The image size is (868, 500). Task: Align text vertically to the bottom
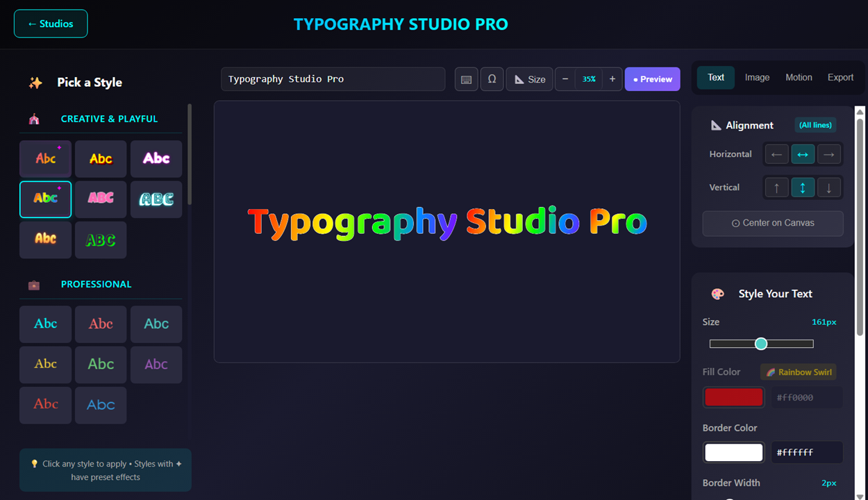(x=828, y=187)
